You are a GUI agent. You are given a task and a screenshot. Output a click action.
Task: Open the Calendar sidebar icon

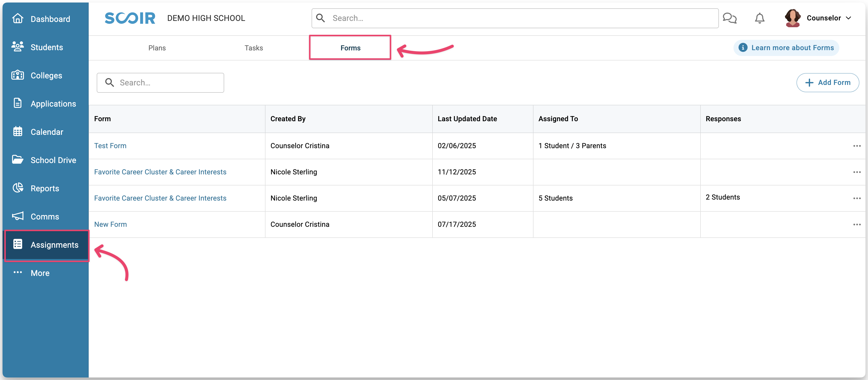(18, 132)
